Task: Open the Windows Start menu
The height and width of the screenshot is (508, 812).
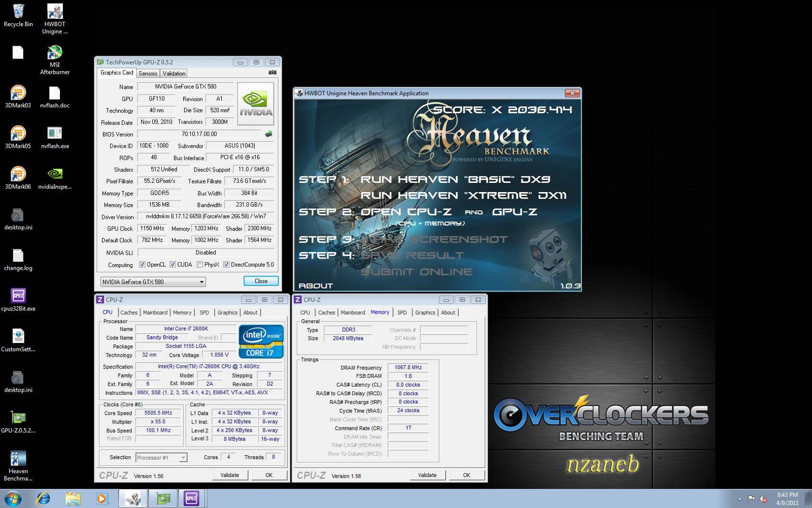Action: (12, 498)
